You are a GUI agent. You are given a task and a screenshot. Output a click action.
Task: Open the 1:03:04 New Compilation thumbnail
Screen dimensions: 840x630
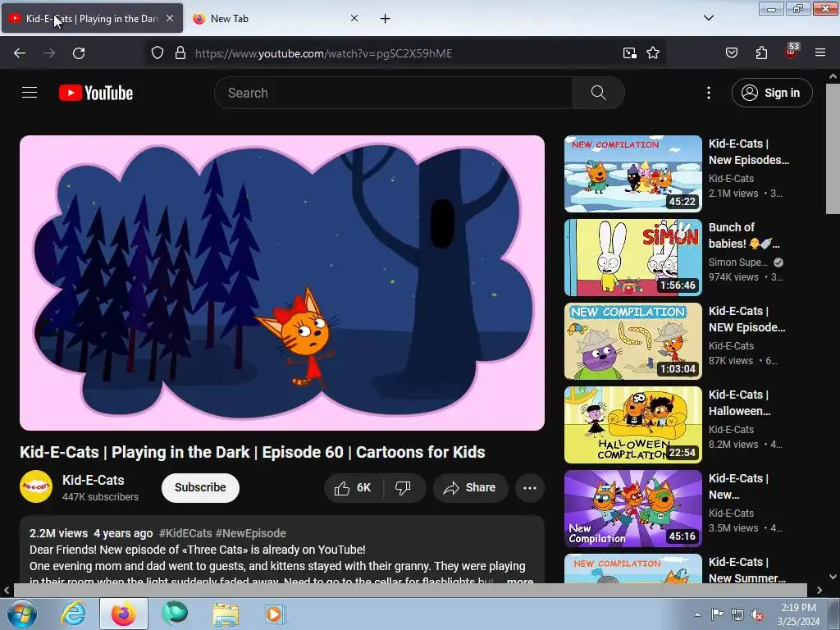[633, 341]
